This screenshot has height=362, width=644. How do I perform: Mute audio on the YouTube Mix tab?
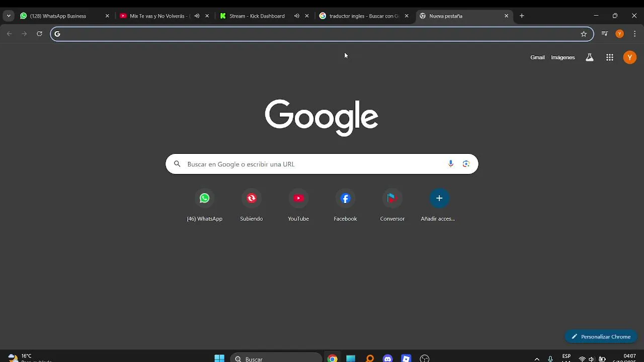(x=197, y=16)
